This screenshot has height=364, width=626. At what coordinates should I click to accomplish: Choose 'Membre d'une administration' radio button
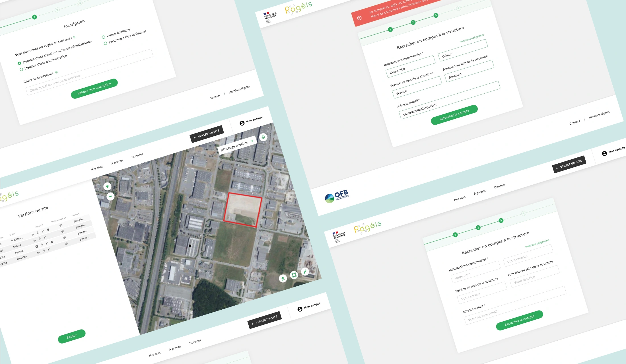pyautogui.click(x=21, y=69)
